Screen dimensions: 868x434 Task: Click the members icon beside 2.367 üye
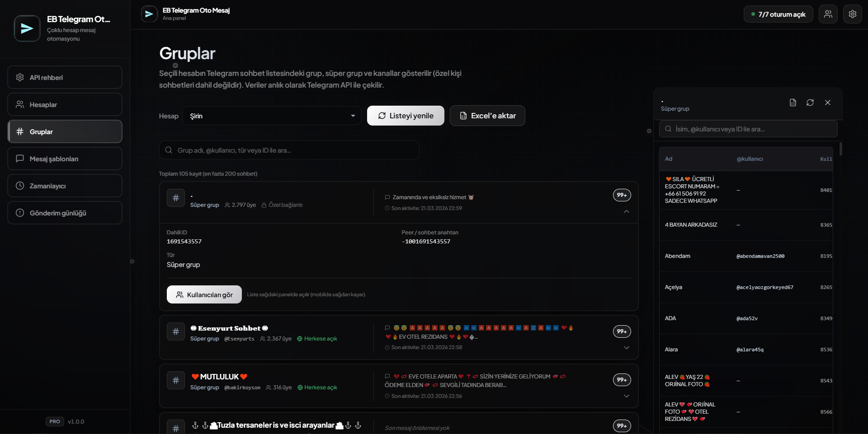[x=263, y=339]
